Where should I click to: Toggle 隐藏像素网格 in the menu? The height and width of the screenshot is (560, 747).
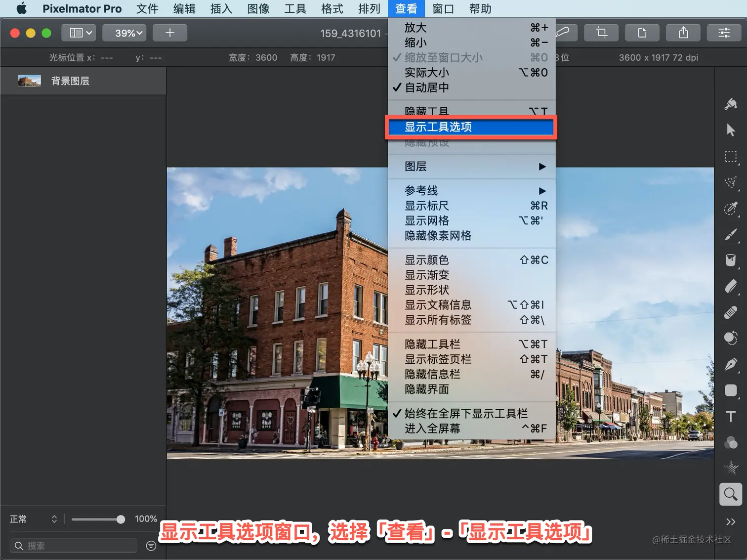[472, 236]
